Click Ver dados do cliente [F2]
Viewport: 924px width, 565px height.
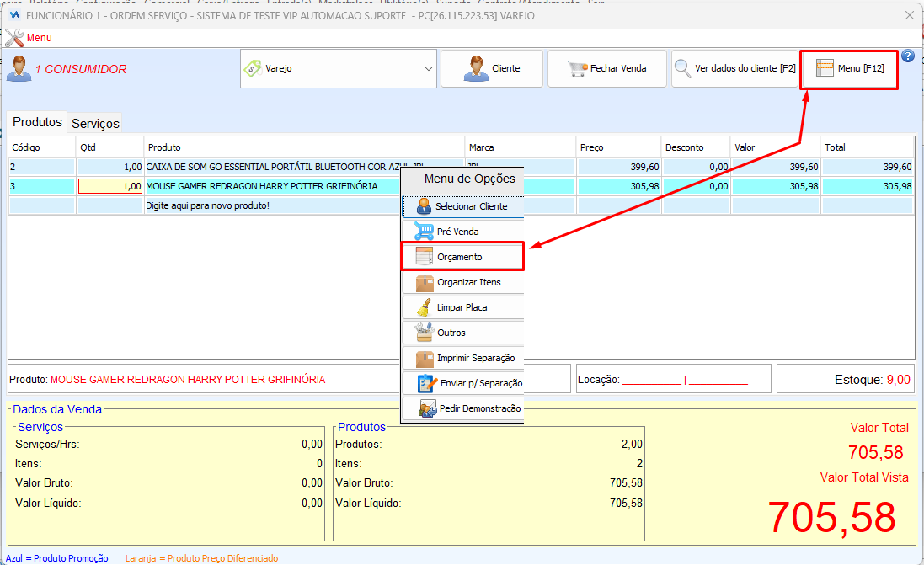(734, 69)
